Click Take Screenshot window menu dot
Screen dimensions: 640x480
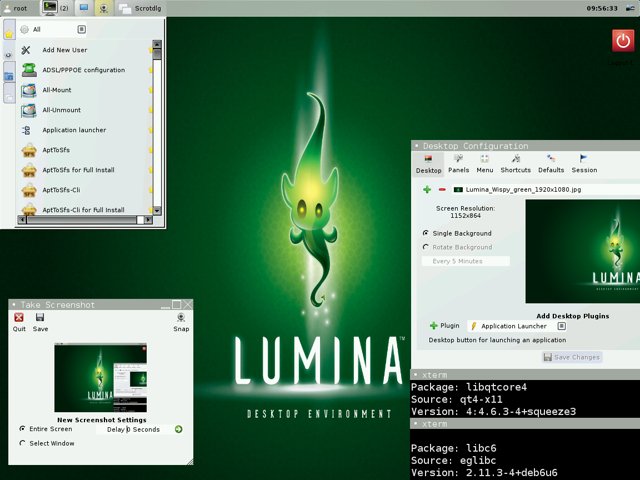pos(14,304)
